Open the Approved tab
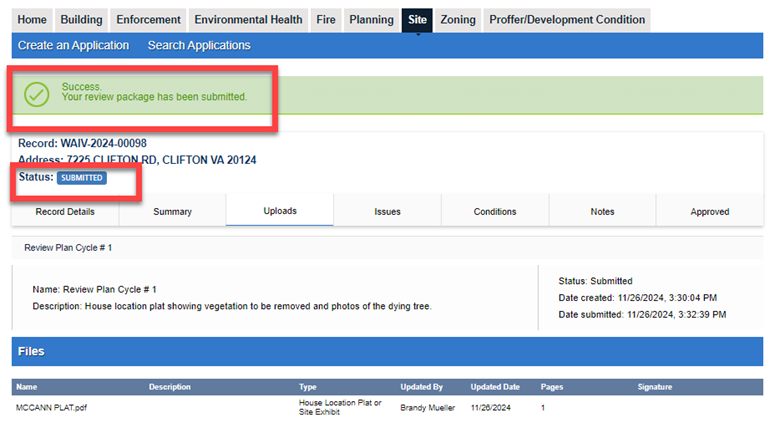This screenshot has width=780, height=423. coord(710,212)
